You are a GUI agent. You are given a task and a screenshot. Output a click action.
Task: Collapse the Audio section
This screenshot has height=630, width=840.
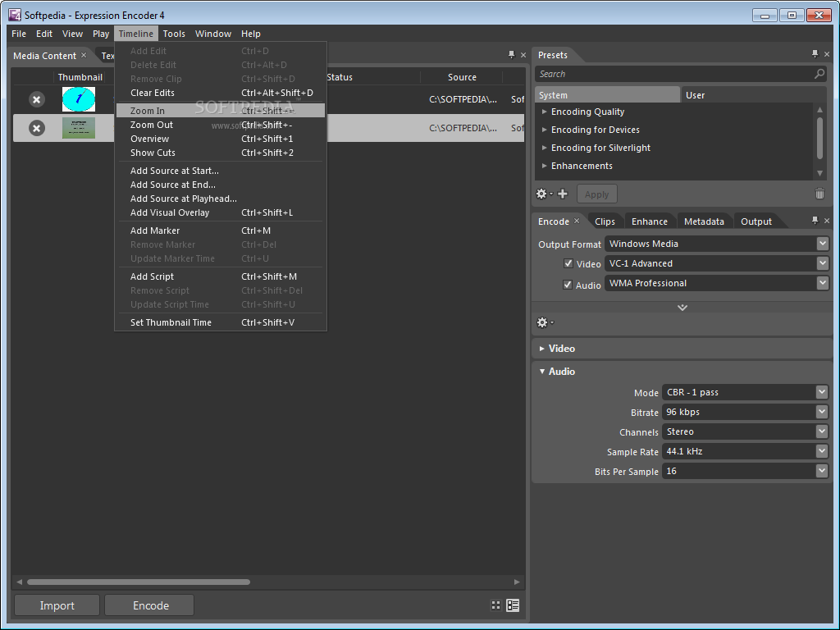coord(542,372)
